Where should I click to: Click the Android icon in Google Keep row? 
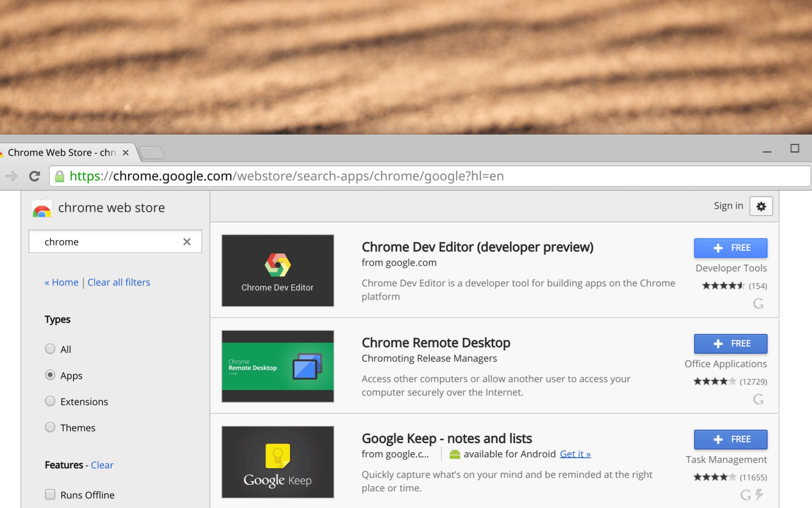pyautogui.click(x=455, y=454)
